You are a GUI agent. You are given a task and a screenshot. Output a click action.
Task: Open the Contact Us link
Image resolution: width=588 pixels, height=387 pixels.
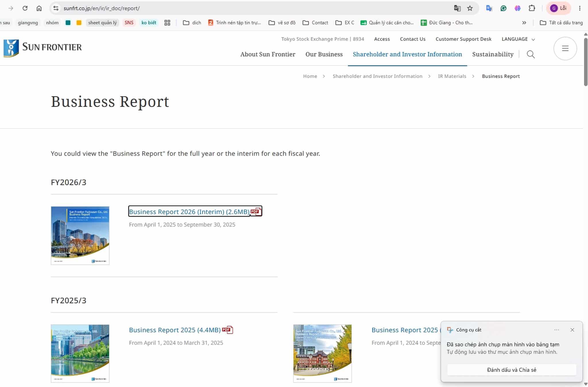tap(413, 39)
